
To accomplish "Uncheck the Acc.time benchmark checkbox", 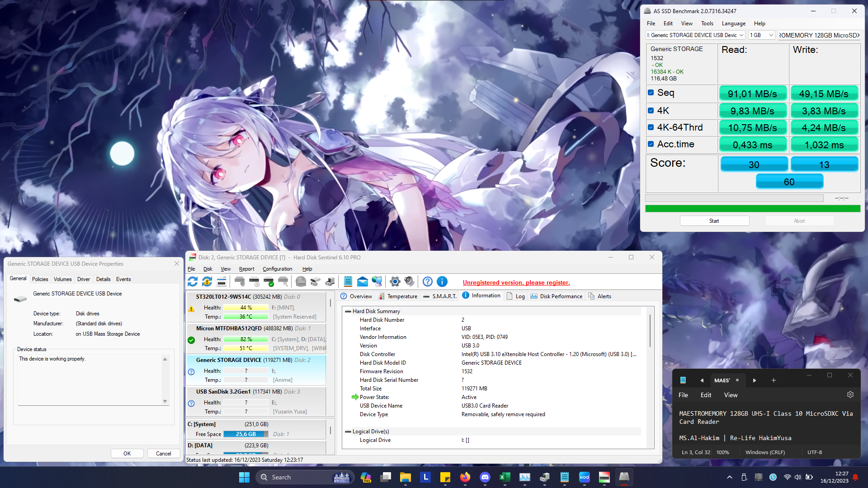I will tap(651, 144).
